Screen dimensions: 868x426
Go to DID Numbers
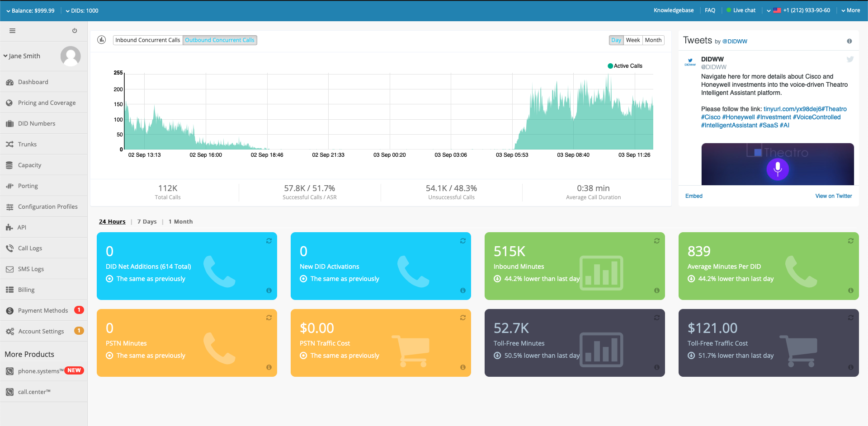44,123
